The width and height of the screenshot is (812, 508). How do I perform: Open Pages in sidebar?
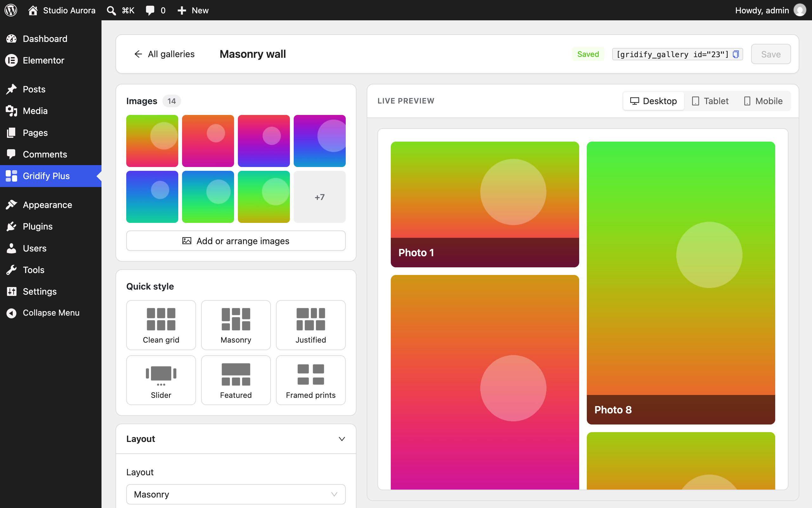pos(51,133)
